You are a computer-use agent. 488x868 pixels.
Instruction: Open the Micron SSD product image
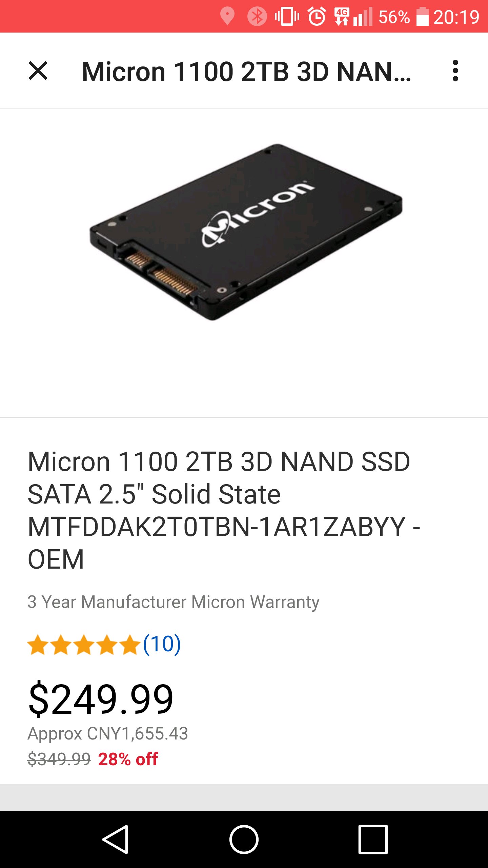[246, 232]
